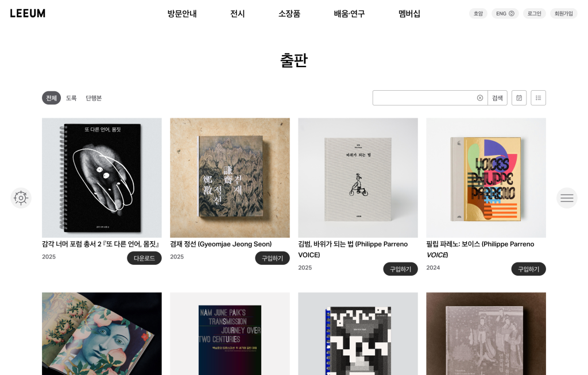
Task: Switch to list view icon
Action: tap(538, 98)
